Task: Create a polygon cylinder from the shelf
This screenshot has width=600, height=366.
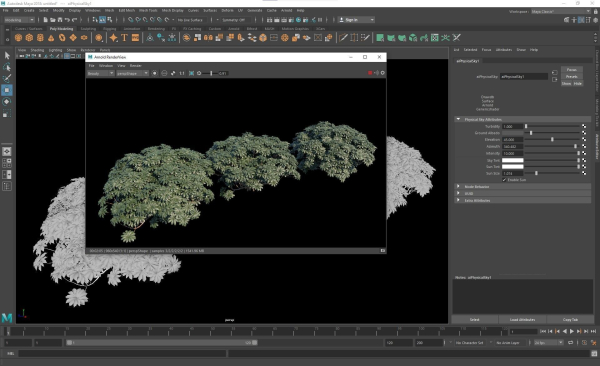Action: [40, 38]
